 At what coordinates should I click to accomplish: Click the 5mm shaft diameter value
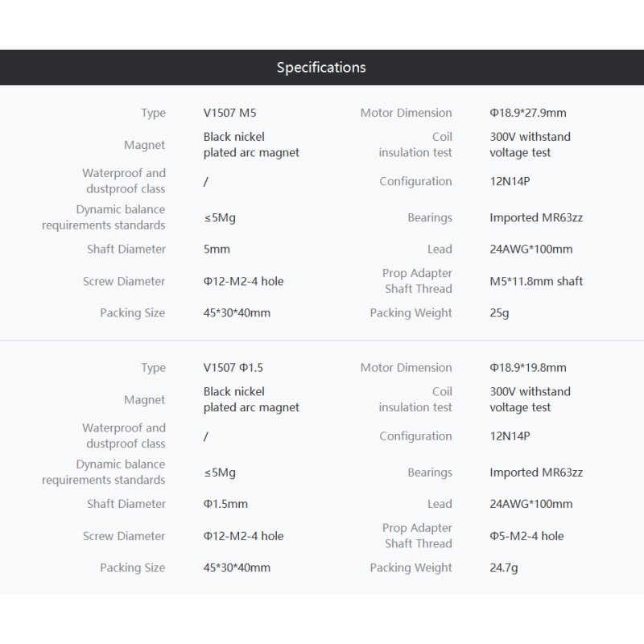point(217,249)
